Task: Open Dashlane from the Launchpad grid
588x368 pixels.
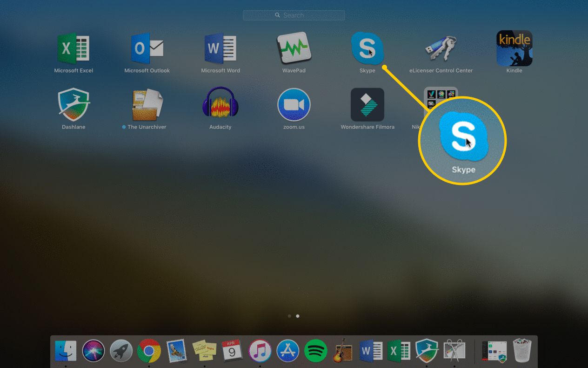Action: pos(73,105)
